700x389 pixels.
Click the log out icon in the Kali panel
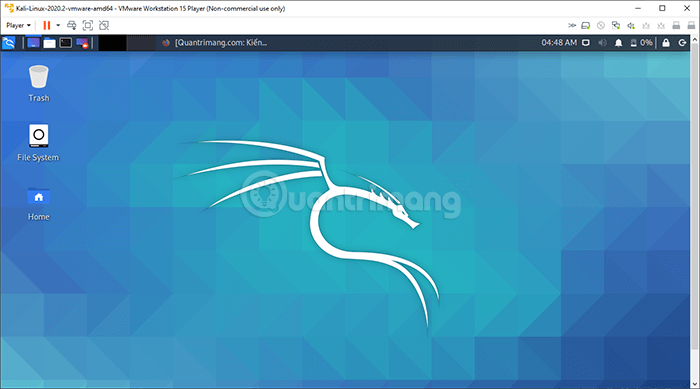[682, 43]
